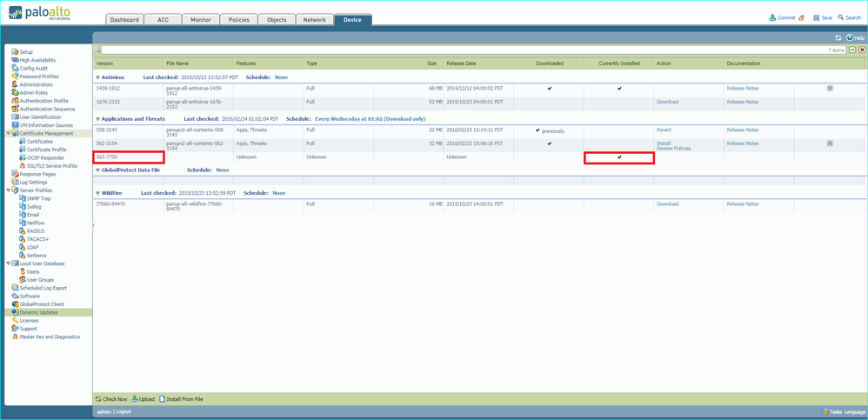Collapse the WildFire section
Screen dimensions: 868x420
pos(98,193)
